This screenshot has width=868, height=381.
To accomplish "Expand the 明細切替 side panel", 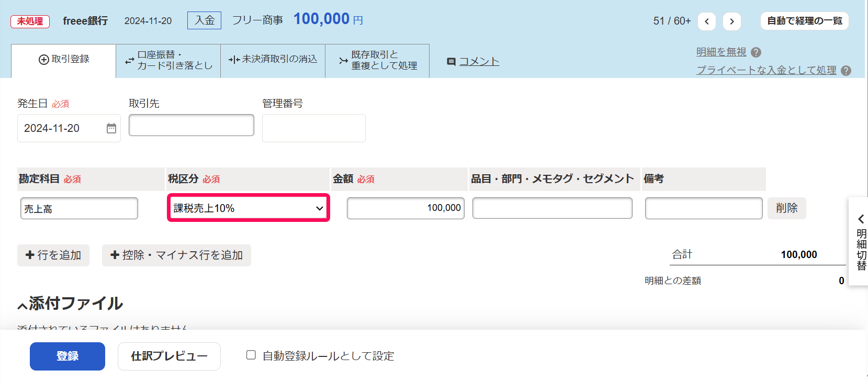I will click(x=860, y=241).
